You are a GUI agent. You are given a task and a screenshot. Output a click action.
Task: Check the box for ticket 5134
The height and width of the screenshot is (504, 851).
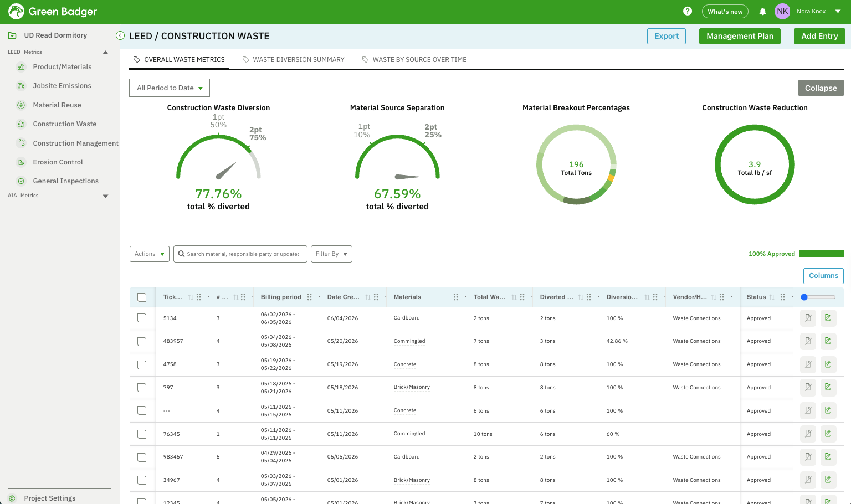(x=142, y=318)
